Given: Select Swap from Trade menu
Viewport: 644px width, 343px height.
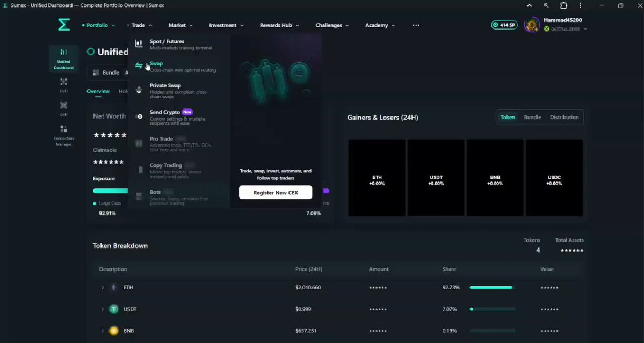Looking at the screenshot, I should pyautogui.click(x=178, y=67).
